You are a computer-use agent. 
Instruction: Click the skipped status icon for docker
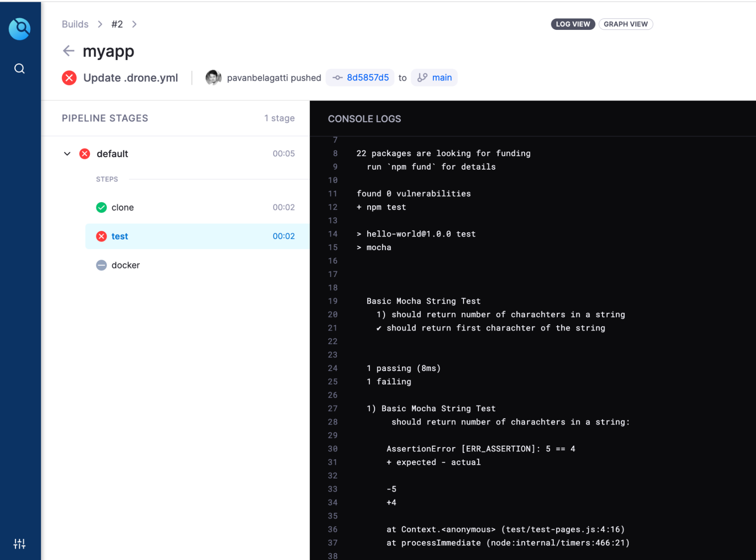click(101, 265)
